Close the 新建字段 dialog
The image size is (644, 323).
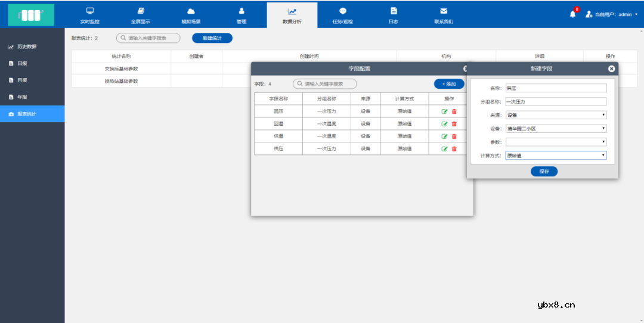[x=611, y=69]
